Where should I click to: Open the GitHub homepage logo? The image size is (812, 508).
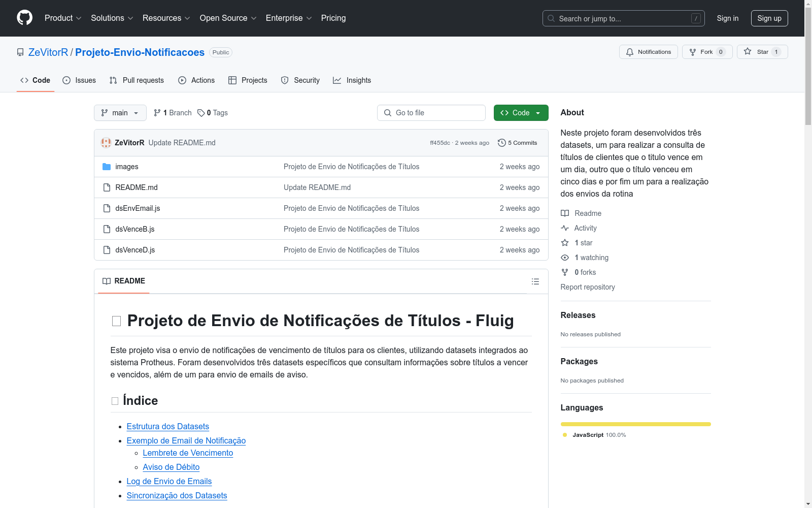tap(24, 18)
